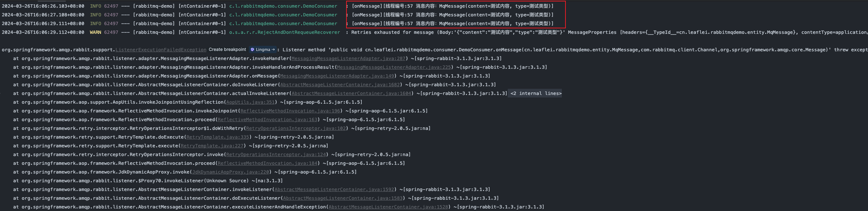This screenshot has width=868, height=211.
Task: Open ReflectiveMethodInvocation.java:163 link
Action: point(267,120)
